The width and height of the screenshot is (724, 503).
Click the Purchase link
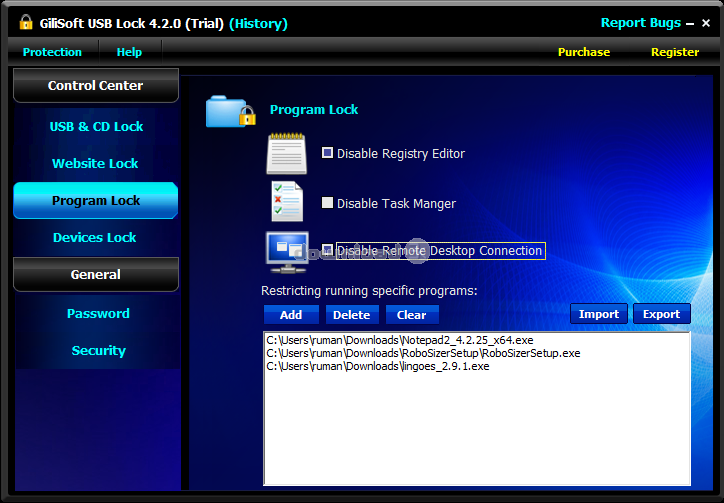pyautogui.click(x=584, y=52)
